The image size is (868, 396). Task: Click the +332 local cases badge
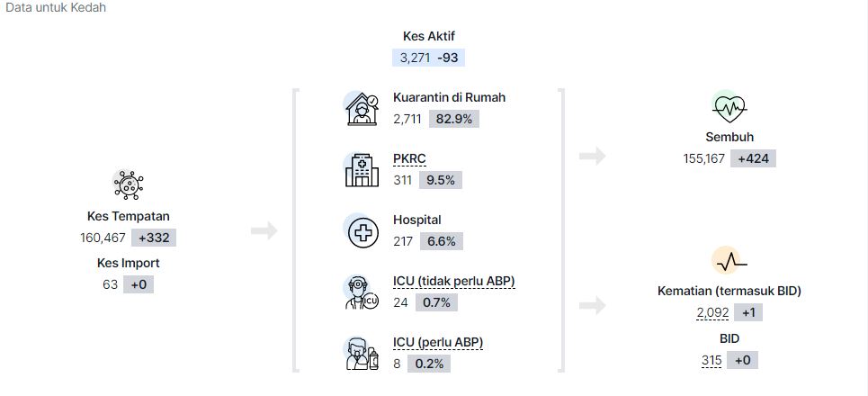coord(154,238)
